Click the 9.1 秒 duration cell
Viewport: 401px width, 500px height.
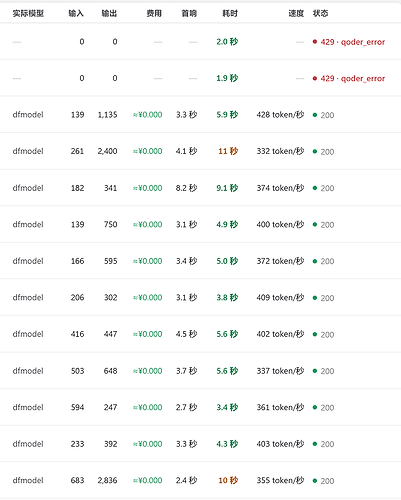227,188
